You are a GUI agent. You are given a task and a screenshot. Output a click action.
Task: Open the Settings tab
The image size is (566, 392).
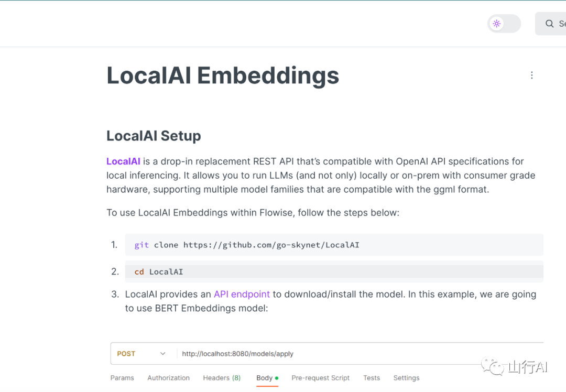point(407,378)
